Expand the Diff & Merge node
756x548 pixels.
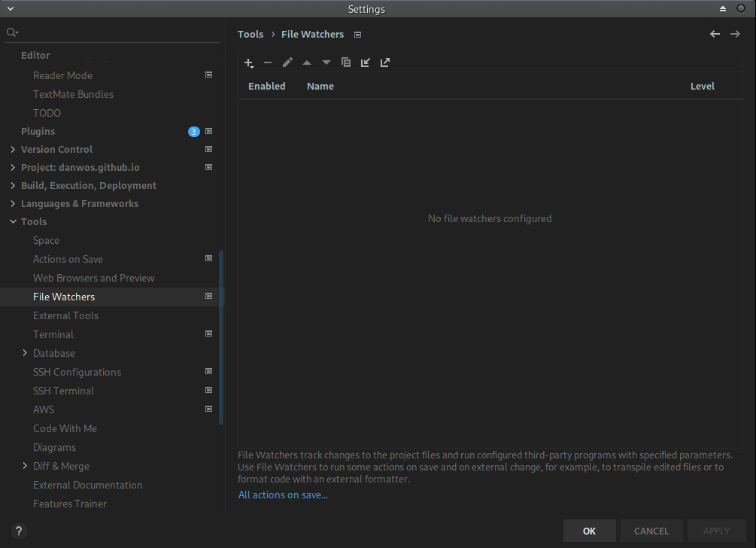[25, 466]
